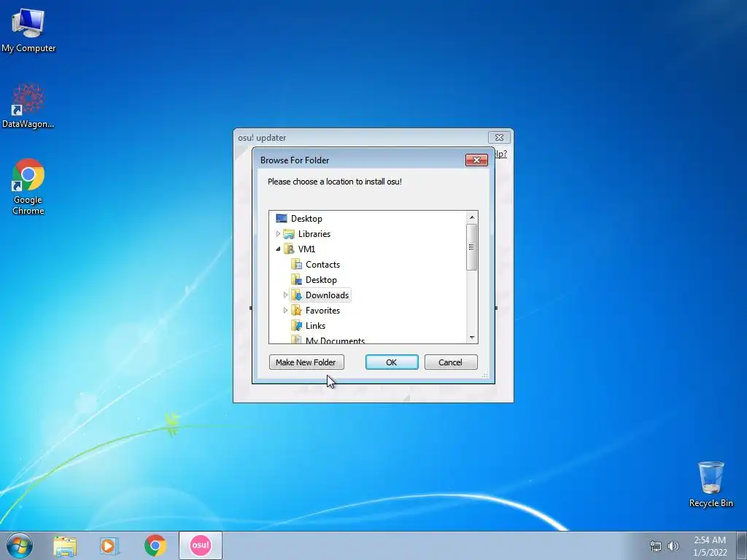Launch Google Chrome from the desktop
The height and width of the screenshot is (560, 747).
coord(28,187)
